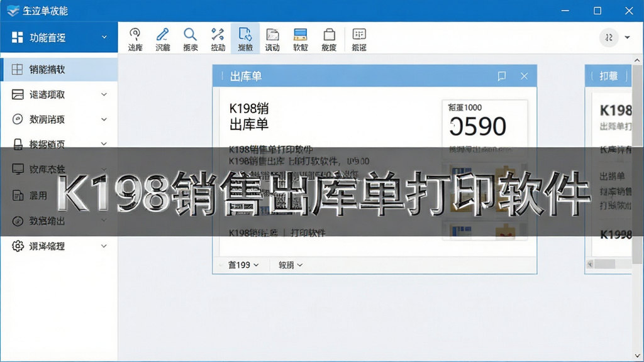Click the percent-style toolbar icon 拨劲
Image resolution: width=644 pixels, height=362 pixels.
click(x=218, y=39)
